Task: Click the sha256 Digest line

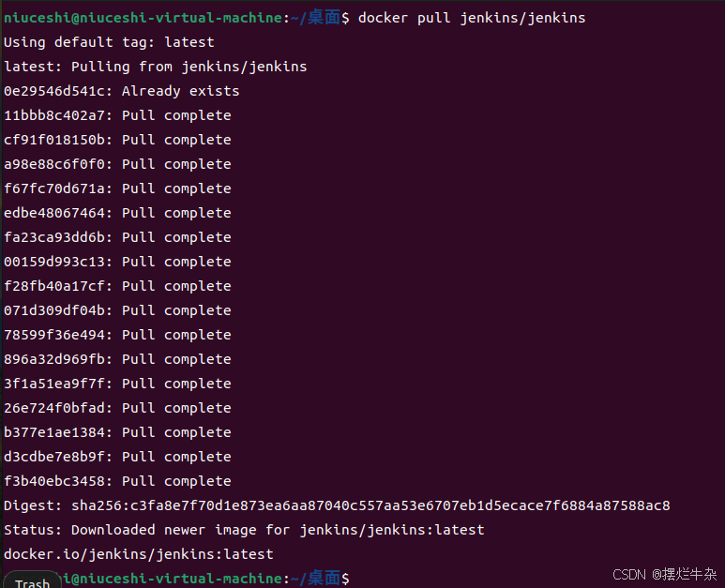Action: [x=337, y=505]
